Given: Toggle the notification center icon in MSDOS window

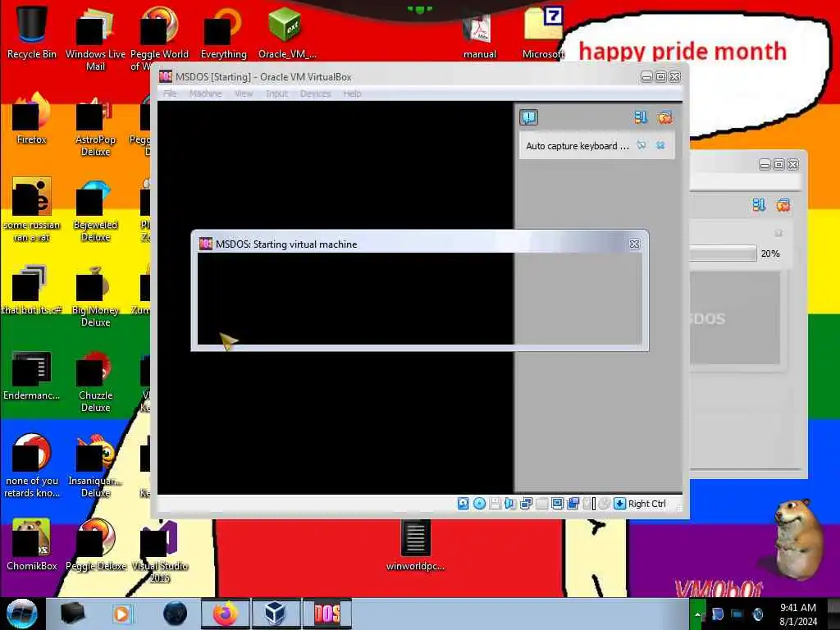Looking at the screenshot, I should click(x=529, y=117).
